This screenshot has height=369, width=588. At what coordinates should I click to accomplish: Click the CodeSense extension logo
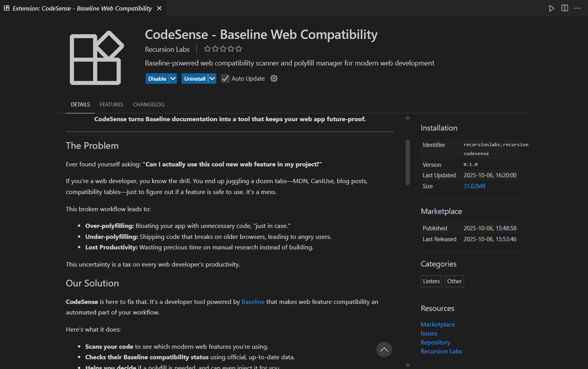tap(96, 58)
